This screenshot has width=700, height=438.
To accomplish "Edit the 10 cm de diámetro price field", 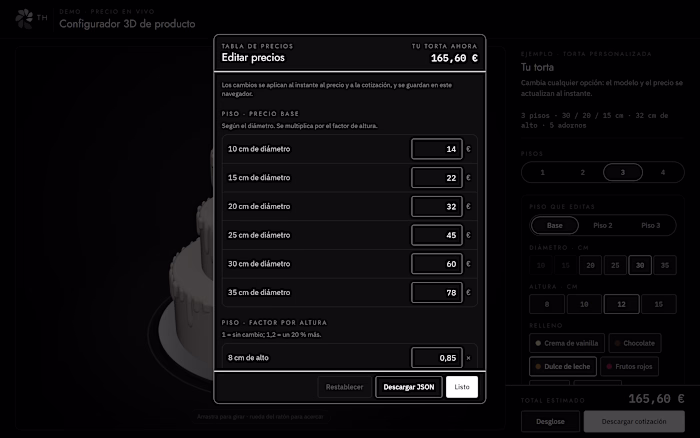I will [x=437, y=149].
